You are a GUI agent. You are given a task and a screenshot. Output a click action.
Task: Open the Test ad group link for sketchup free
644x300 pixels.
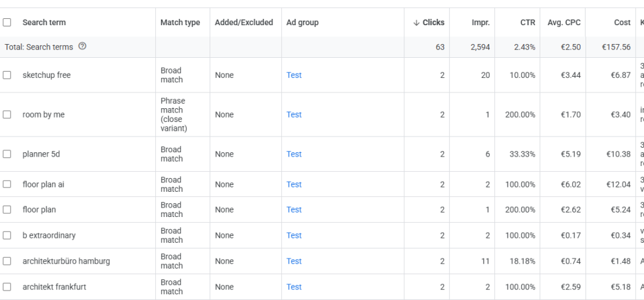[x=294, y=75]
